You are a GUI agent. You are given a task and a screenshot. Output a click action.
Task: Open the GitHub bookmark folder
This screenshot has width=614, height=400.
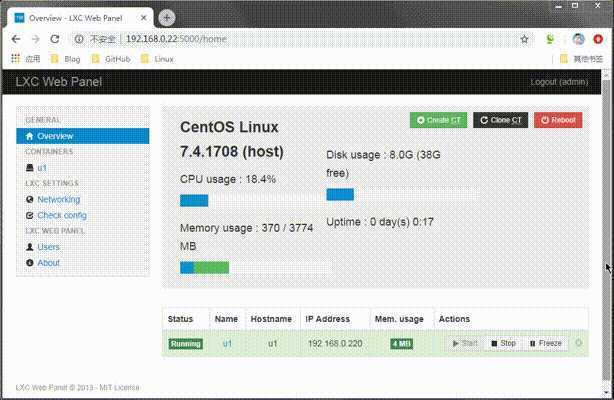pyautogui.click(x=110, y=59)
